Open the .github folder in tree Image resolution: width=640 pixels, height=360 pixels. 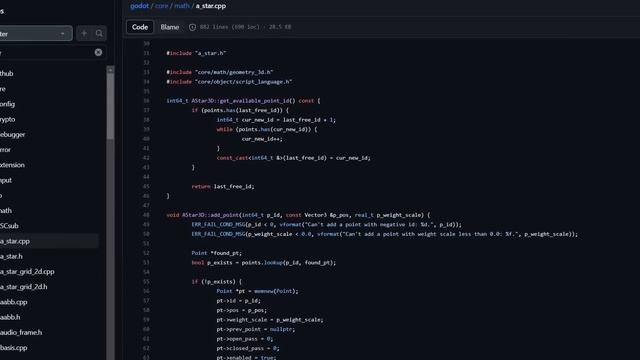[7, 73]
